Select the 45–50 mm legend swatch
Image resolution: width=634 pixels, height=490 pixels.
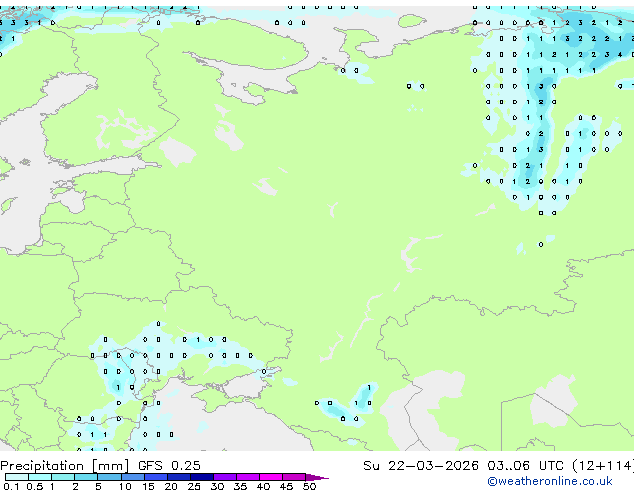point(294,477)
